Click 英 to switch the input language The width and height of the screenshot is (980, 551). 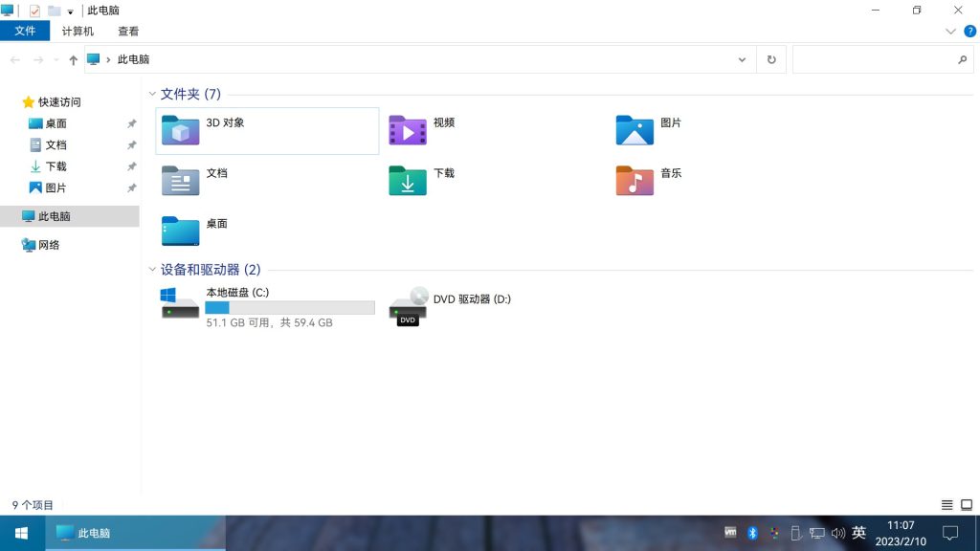coord(858,533)
